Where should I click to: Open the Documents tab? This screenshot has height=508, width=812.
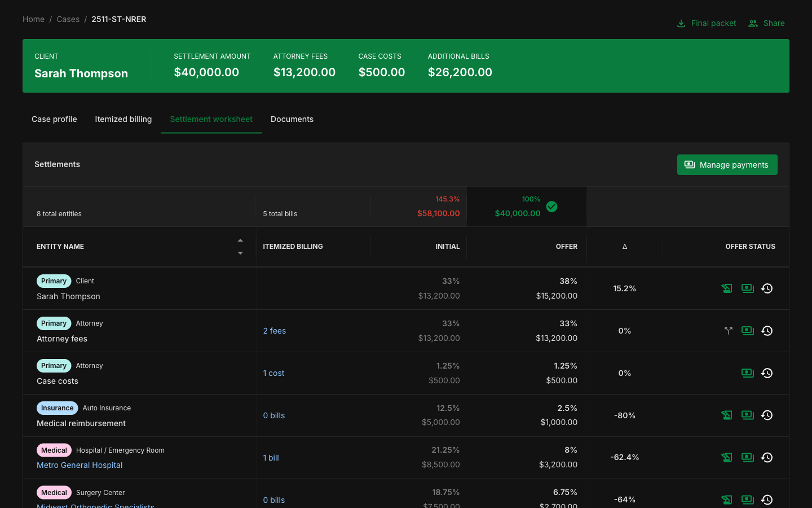pyautogui.click(x=292, y=119)
